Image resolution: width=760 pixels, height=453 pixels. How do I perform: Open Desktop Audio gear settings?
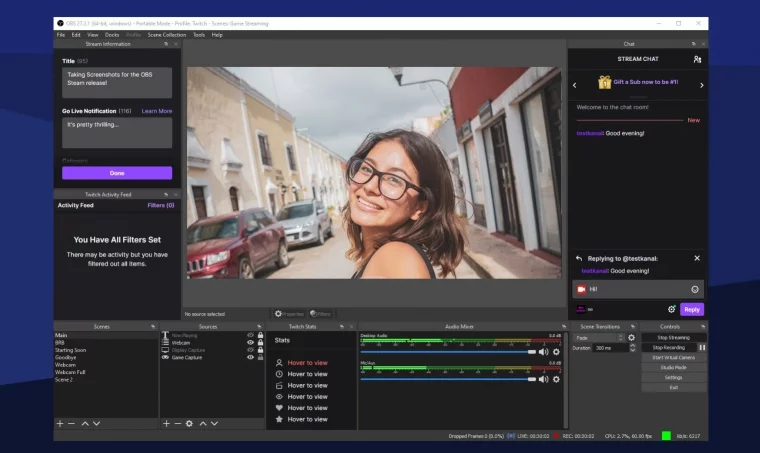pyautogui.click(x=556, y=352)
